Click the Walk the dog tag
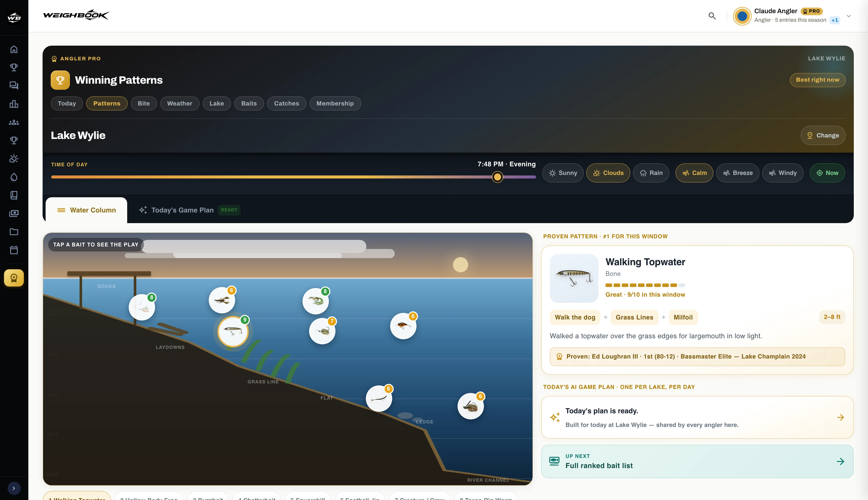This screenshot has width=868, height=500. click(x=575, y=317)
